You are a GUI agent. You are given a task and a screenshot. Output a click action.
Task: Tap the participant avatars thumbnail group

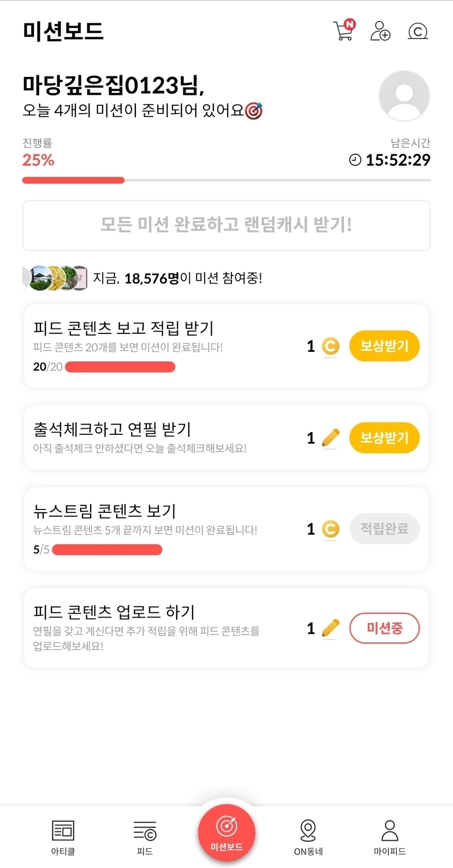click(56, 278)
